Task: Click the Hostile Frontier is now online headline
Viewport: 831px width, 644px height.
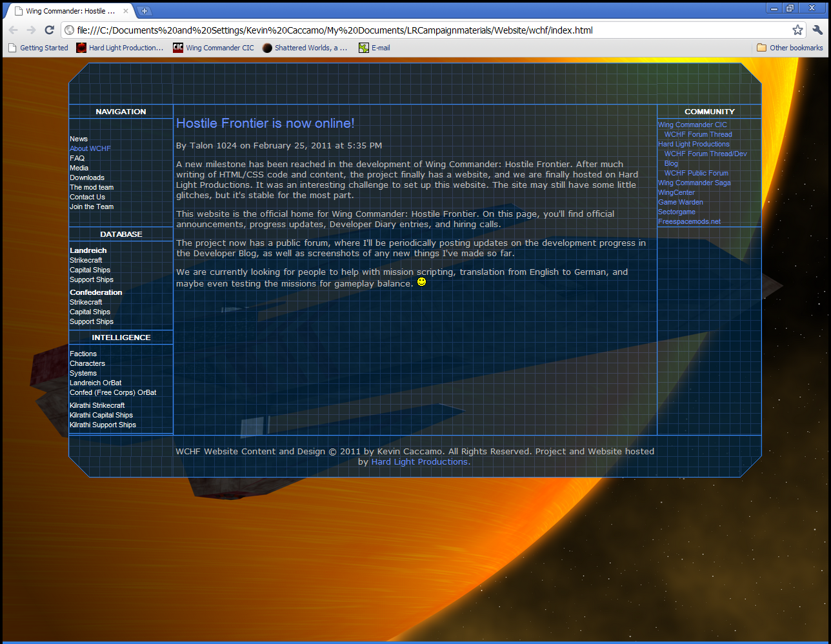Action: [x=265, y=123]
